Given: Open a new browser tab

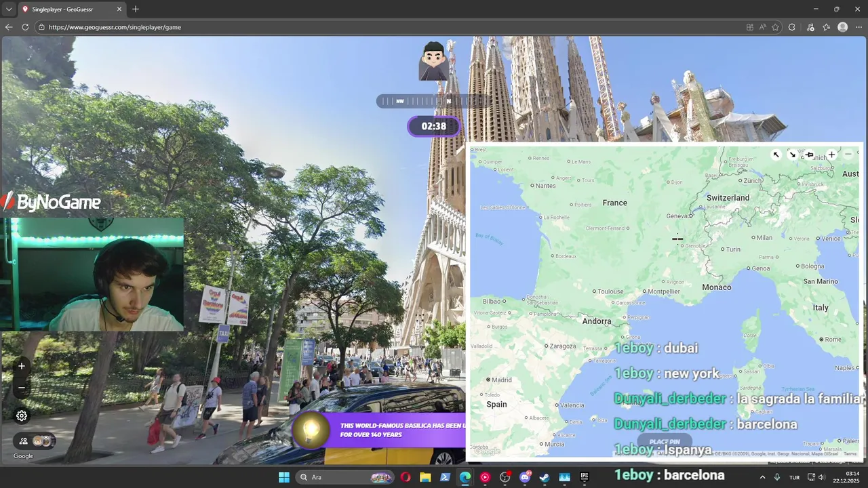Looking at the screenshot, I should [135, 9].
